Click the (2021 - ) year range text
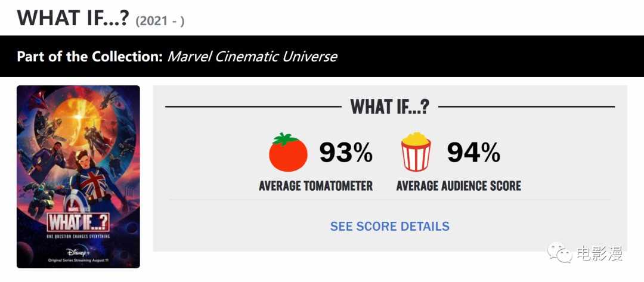Viewport: 644px width, 282px height. [160, 21]
